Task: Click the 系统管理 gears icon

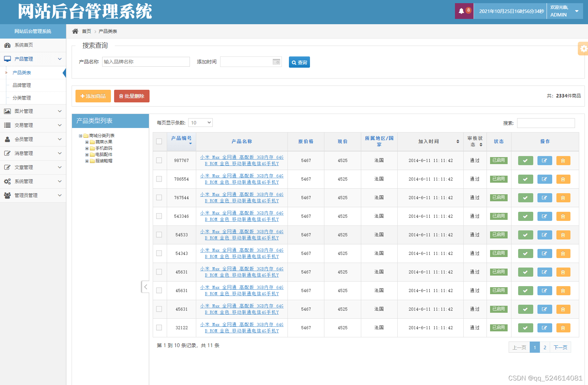Action: [7, 181]
